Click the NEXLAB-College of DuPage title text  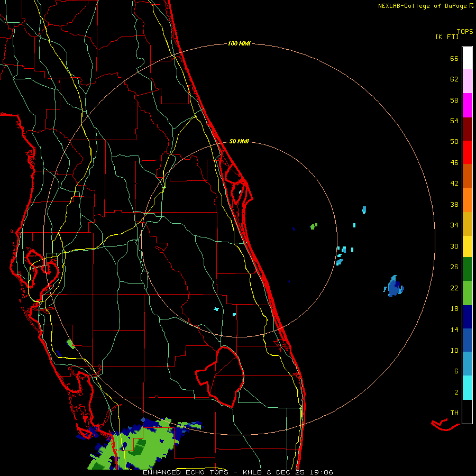422,6
